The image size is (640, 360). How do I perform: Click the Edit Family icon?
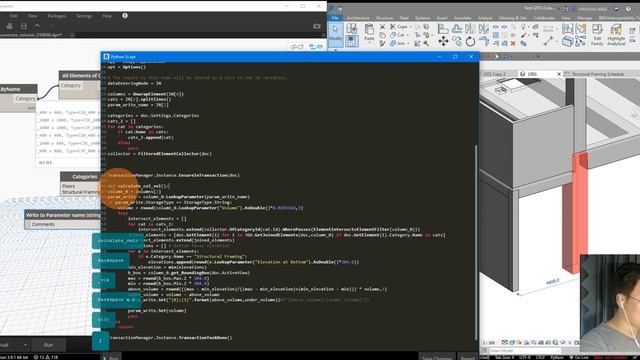tap(597, 34)
